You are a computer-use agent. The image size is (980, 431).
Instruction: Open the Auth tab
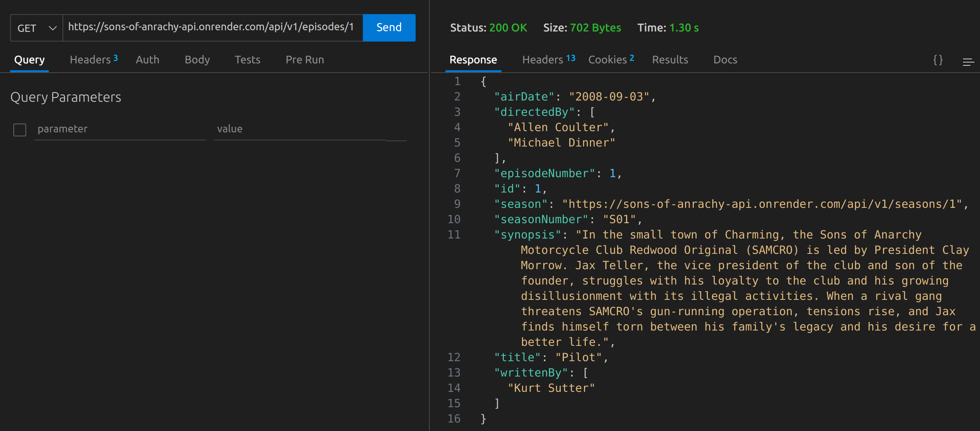coord(148,60)
